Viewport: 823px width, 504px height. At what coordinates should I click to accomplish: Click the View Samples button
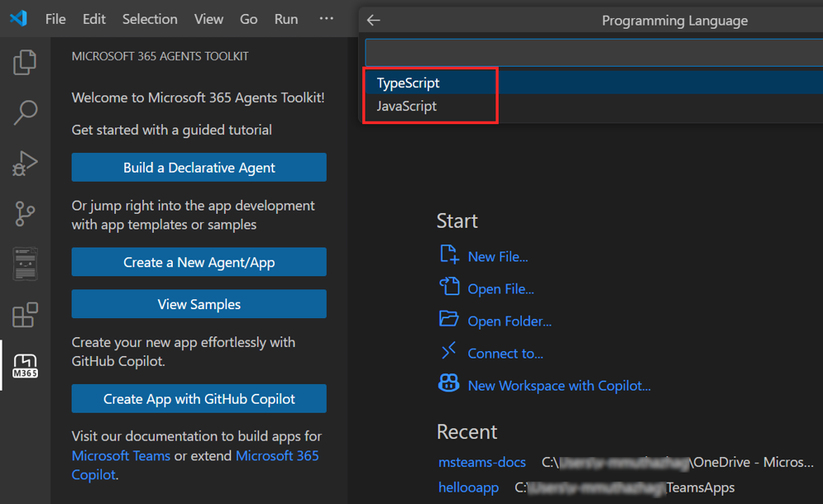coord(199,303)
